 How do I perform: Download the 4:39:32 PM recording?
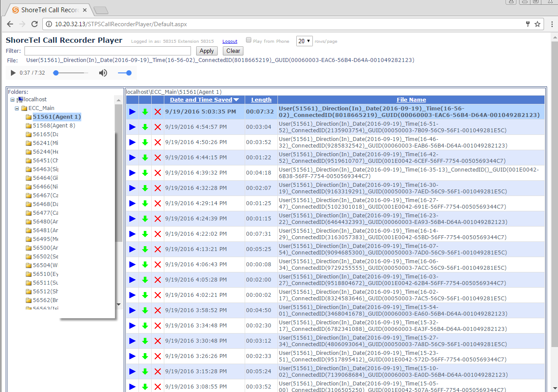[145, 173]
